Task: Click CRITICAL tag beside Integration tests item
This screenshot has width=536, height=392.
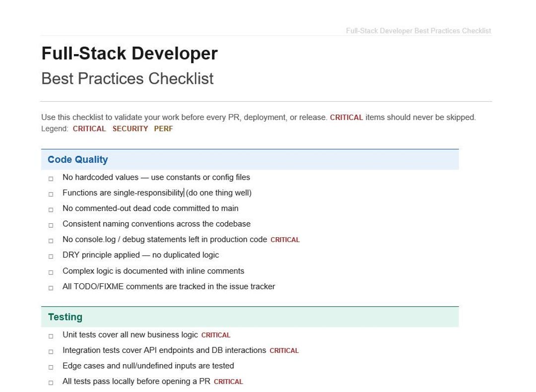Action: coord(284,351)
